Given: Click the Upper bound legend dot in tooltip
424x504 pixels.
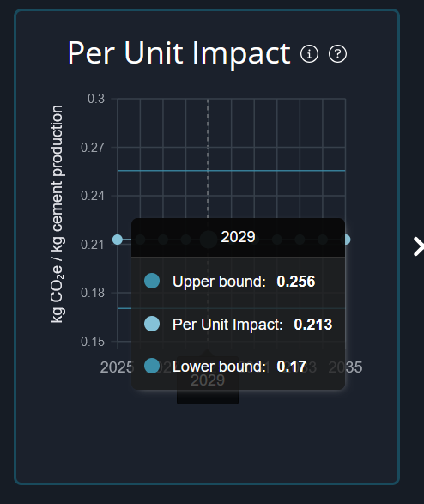Looking at the screenshot, I should coord(152,281).
